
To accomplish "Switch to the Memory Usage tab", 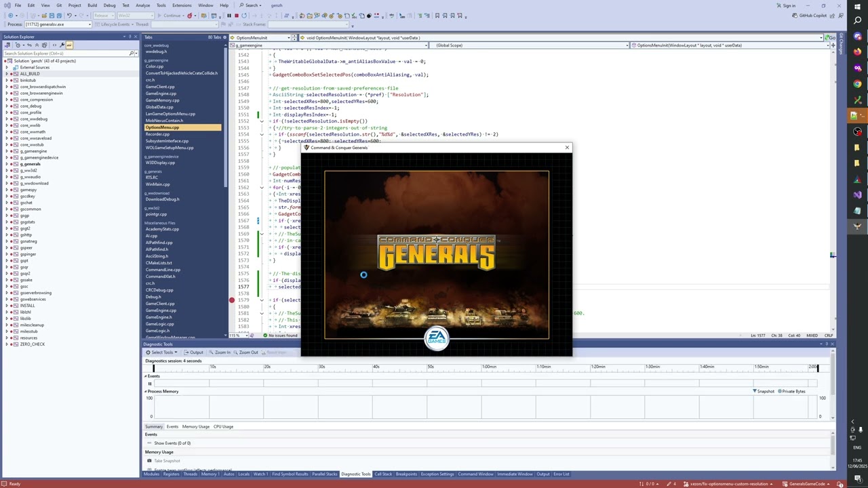I will 196,426.
